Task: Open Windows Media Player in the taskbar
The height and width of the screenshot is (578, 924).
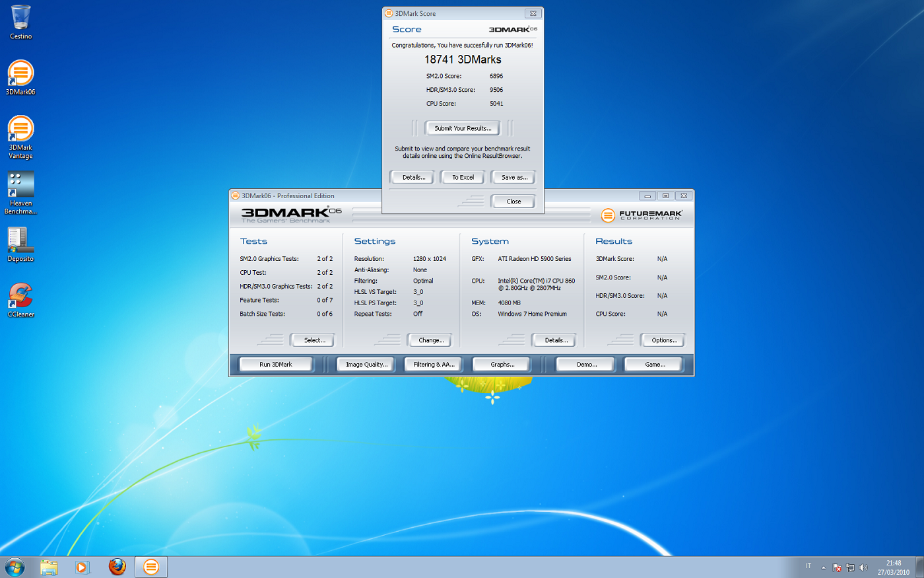Action: (82, 567)
